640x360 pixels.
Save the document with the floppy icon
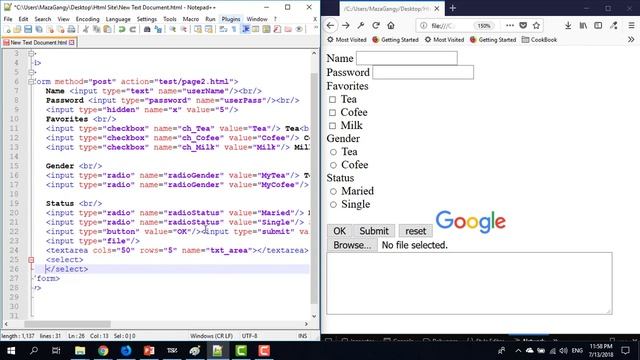pos(28,29)
